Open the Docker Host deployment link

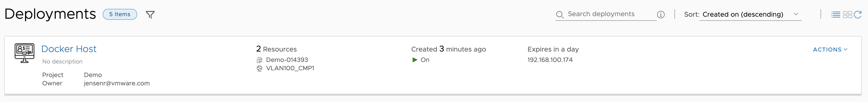[x=69, y=49]
